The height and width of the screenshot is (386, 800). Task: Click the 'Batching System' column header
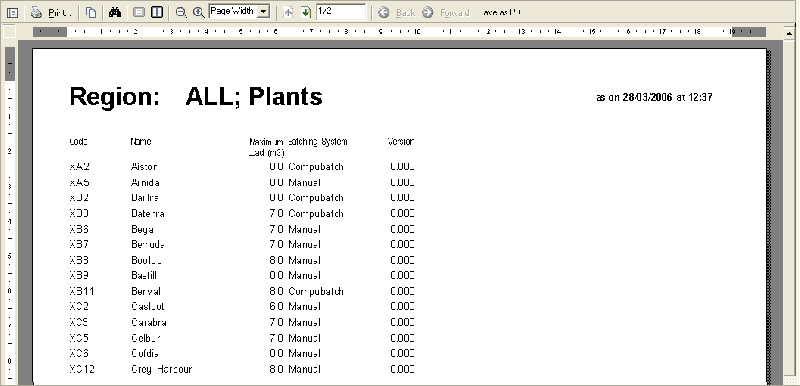(317, 142)
